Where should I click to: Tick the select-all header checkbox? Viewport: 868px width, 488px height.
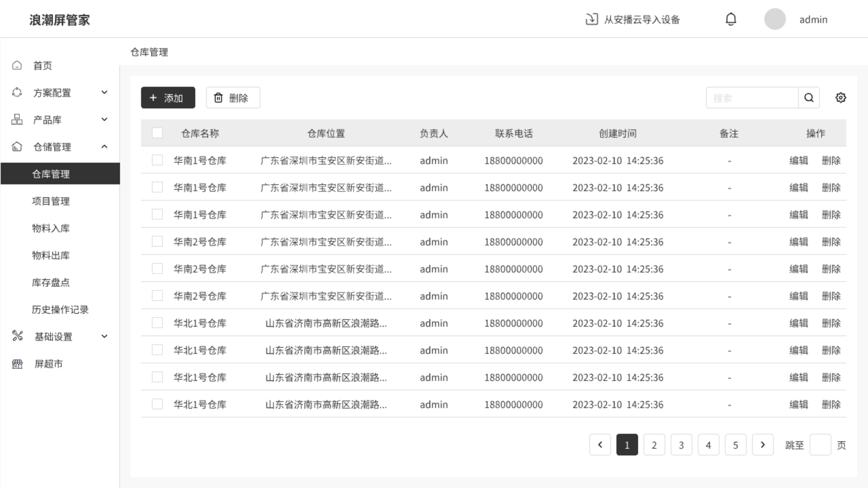coord(157,133)
